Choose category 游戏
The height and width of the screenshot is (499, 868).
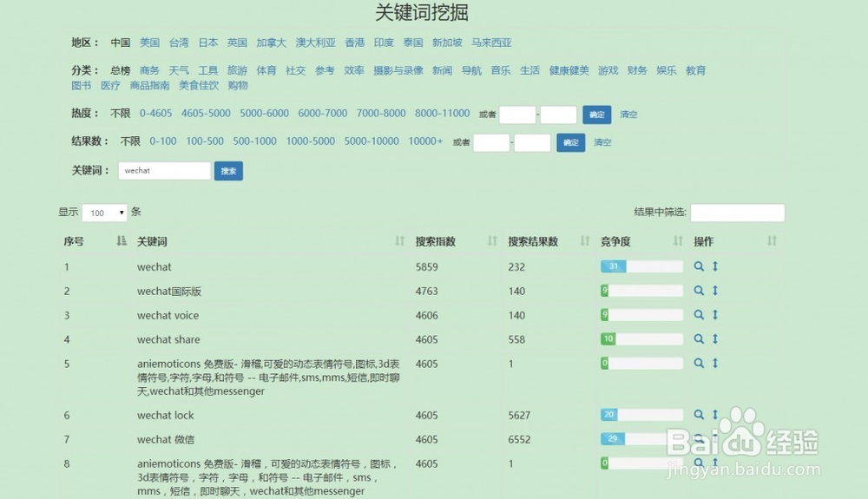[x=608, y=70]
